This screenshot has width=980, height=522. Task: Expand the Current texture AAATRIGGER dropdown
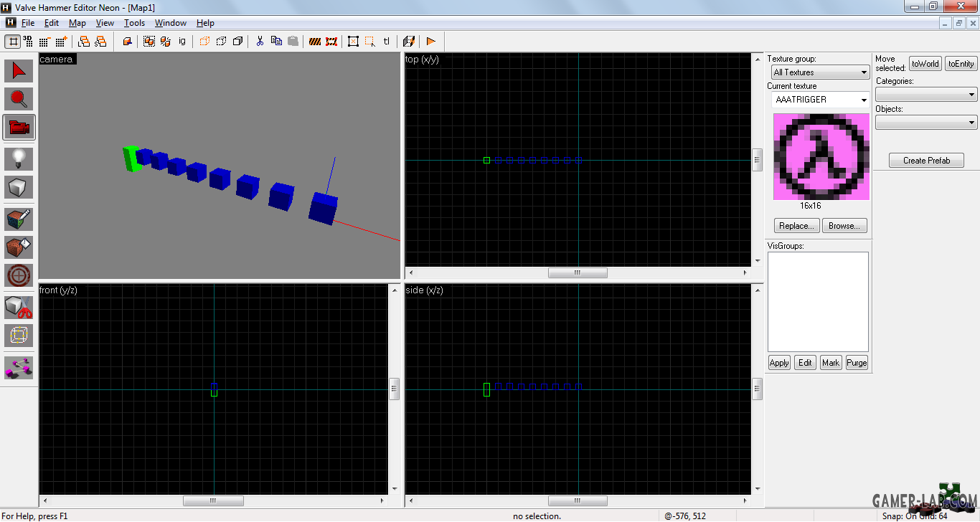click(821, 100)
